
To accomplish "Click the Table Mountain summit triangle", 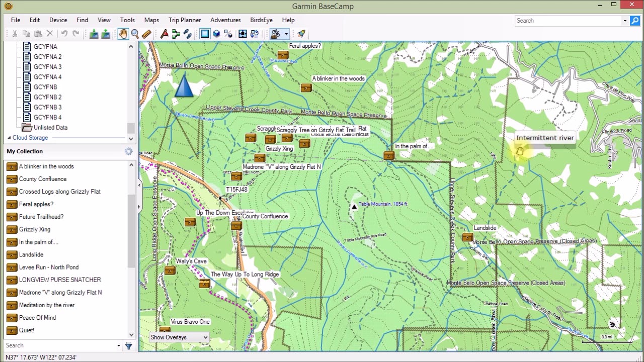I will [354, 207].
